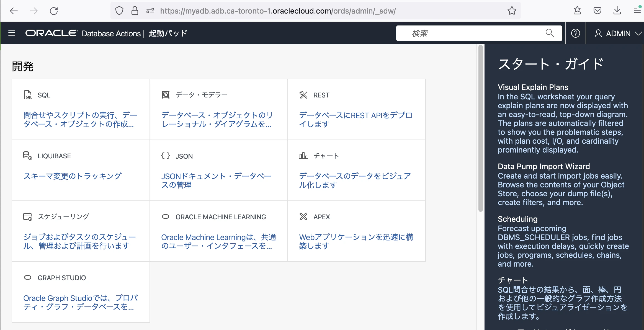This screenshot has width=644, height=330.
Task: Open the ジョブおよびタスクのスケジュール link
Action: coord(80,241)
